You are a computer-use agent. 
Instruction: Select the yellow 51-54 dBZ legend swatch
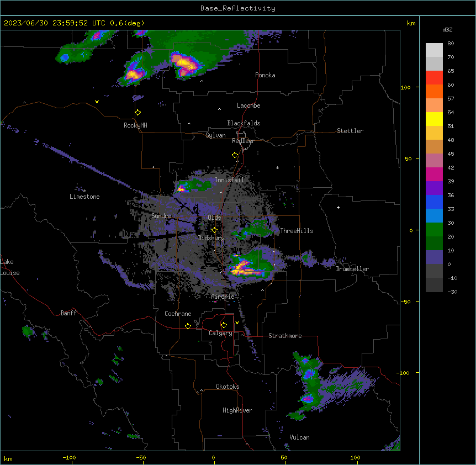(434, 119)
